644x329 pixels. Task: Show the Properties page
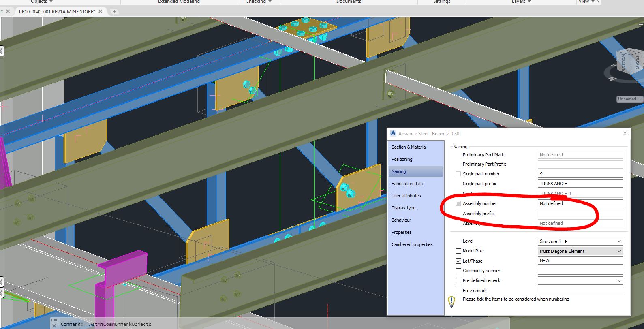pos(415,232)
